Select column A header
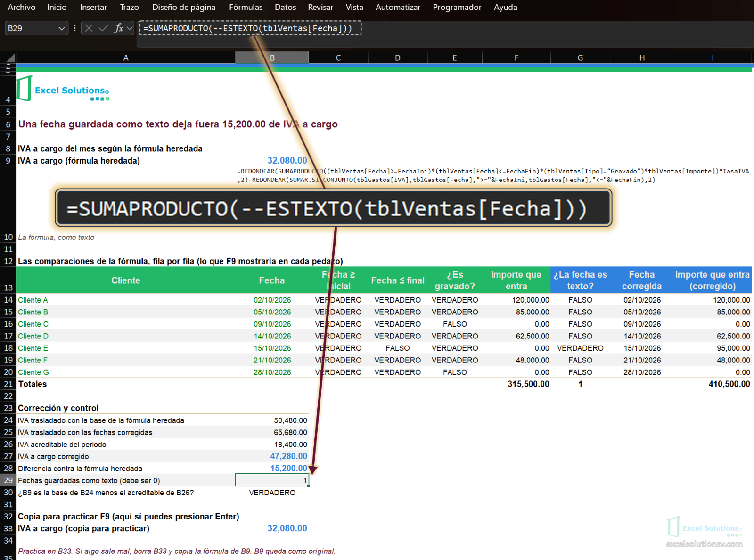754x560 pixels. tap(126, 58)
